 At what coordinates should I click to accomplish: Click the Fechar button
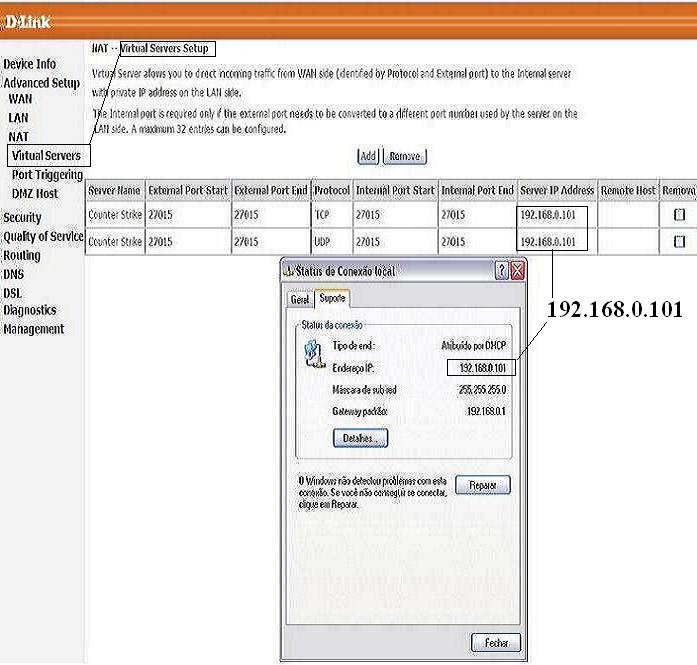(x=496, y=643)
